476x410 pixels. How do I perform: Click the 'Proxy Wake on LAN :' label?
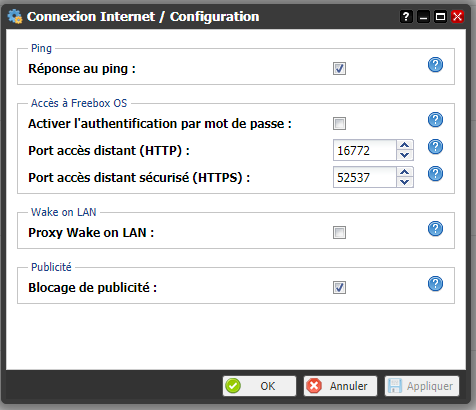(x=91, y=233)
